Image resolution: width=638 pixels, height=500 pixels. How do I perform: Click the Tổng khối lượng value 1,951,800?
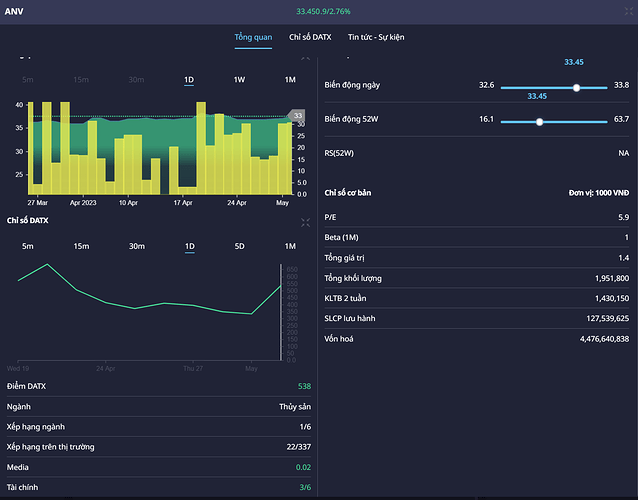pyautogui.click(x=612, y=278)
